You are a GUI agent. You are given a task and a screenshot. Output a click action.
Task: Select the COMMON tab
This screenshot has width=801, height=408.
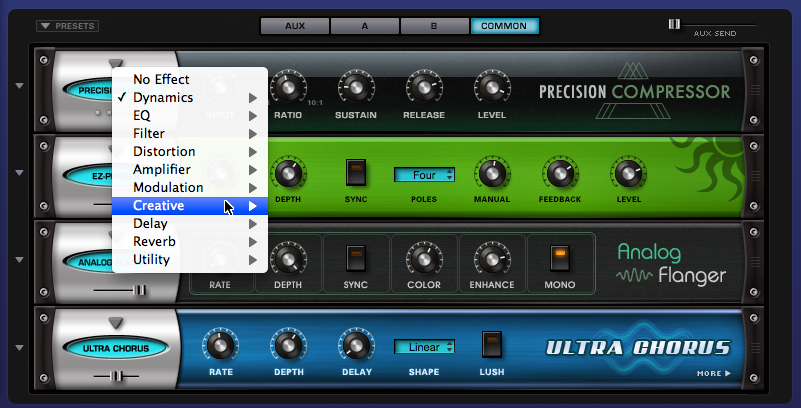pyautogui.click(x=504, y=26)
